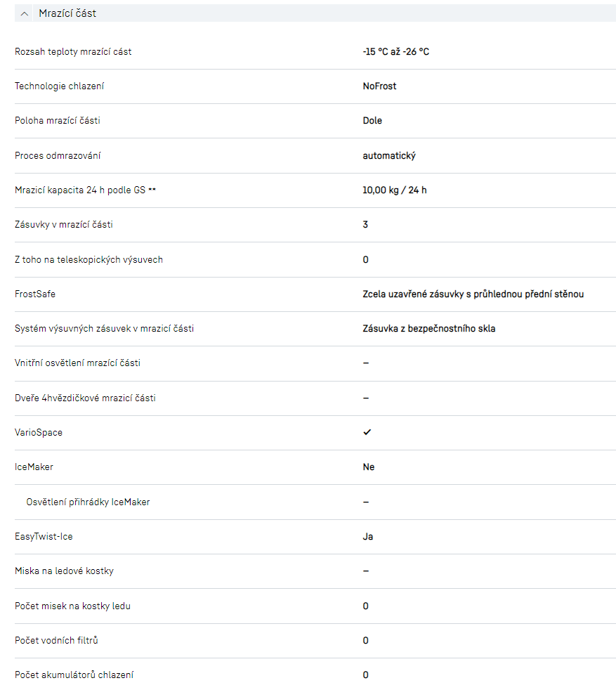616x690 pixels.
Task: Click the IceMaker value Ne
Action: click(x=369, y=467)
